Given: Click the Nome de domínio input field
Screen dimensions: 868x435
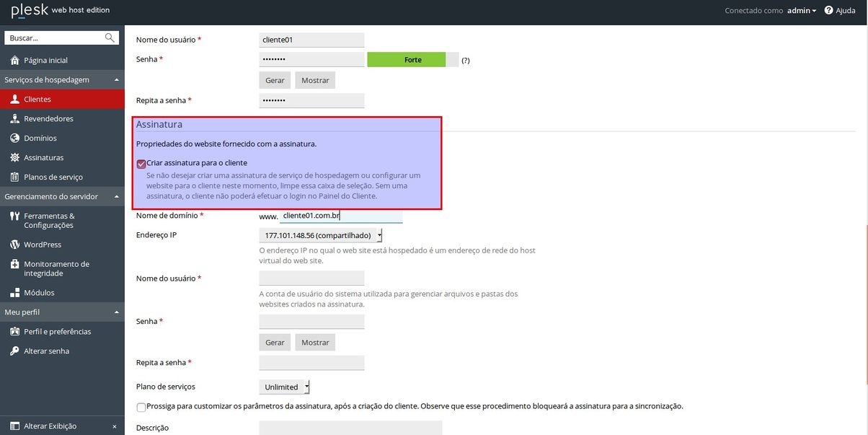Looking at the screenshot, I should coord(341,216).
